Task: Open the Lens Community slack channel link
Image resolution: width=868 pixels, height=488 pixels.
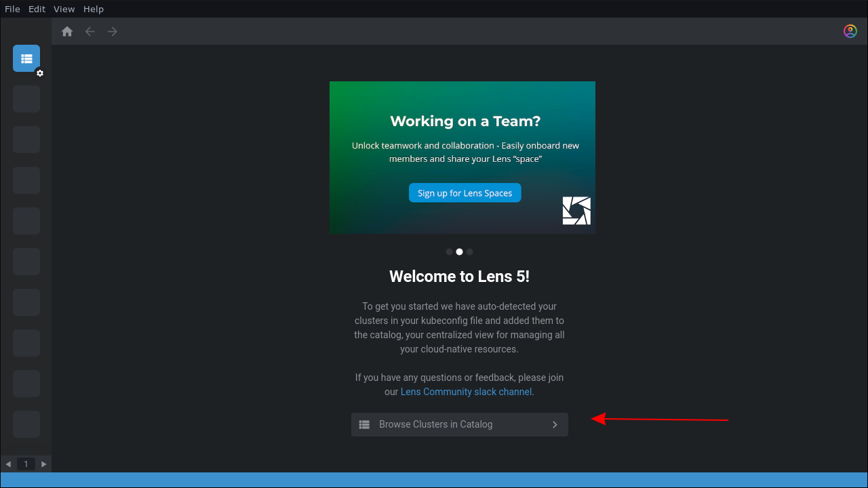Action: (467, 392)
